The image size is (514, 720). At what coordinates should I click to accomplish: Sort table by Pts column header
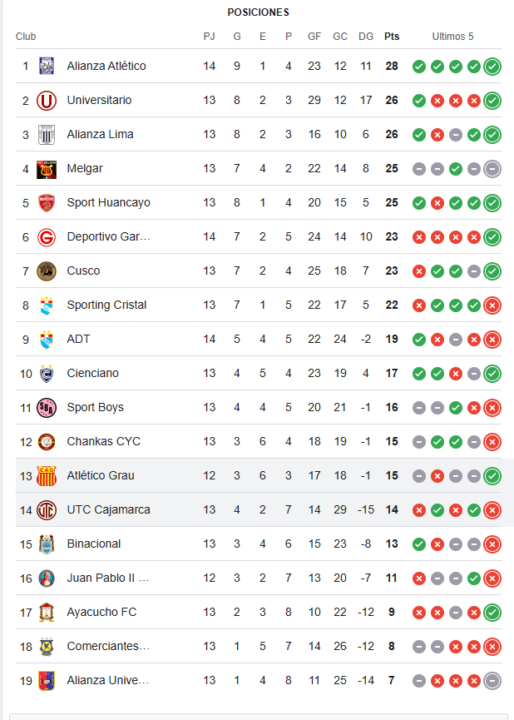392,37
